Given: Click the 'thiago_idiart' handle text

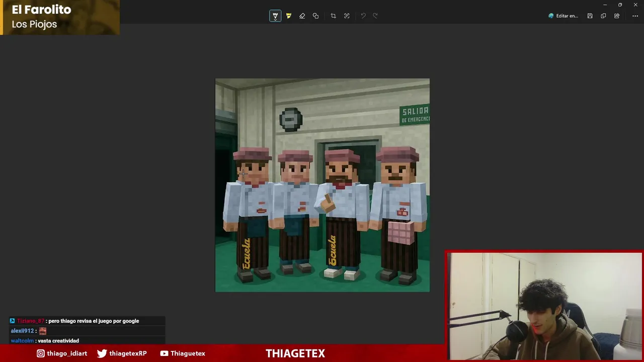Looking at the screenshot, I should (67, 353).
